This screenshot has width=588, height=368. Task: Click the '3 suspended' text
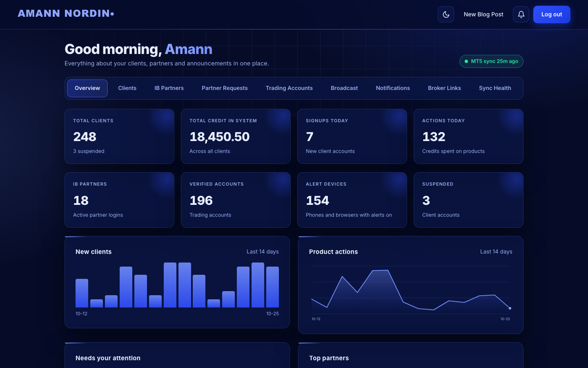89,151
